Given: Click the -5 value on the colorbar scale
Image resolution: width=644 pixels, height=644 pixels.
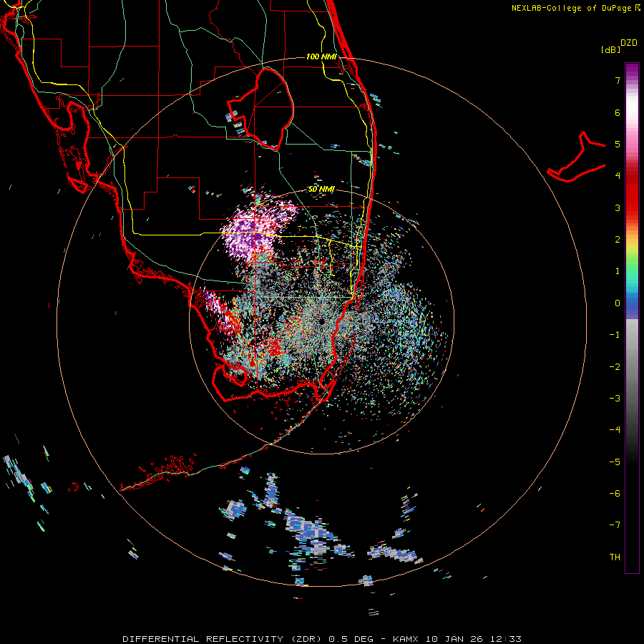Looking at the screenshot, I should click(x=615, y=462).
